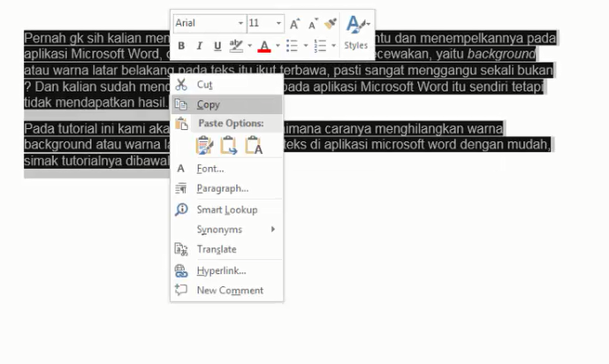
Task: Open the font color dropdown arrow
Action: tap(278, 46)
